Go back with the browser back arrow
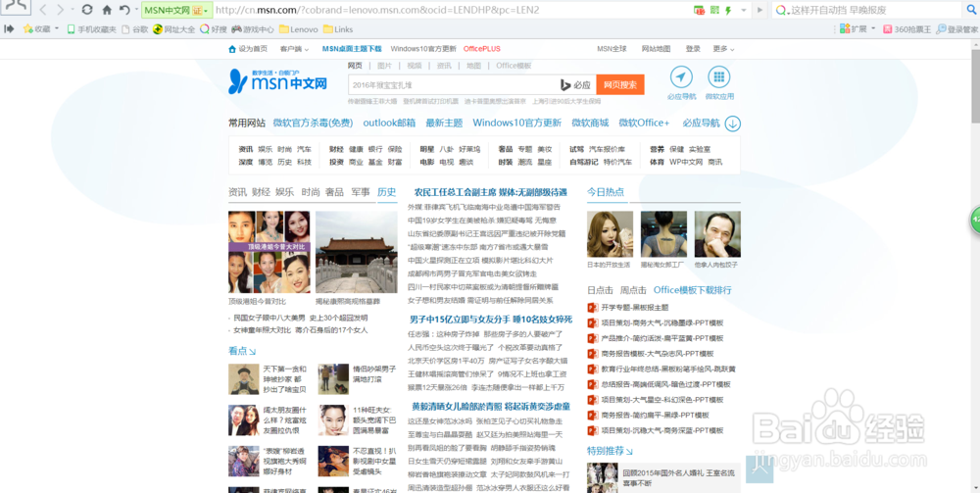 [43, 10]
